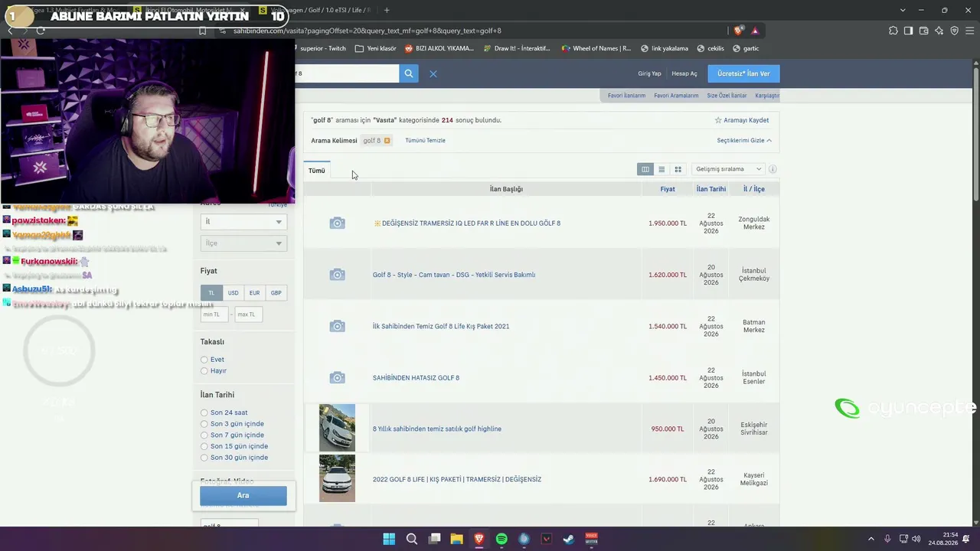This screenshot has height=551, width=980.
Task: Open the gartic bookmark
Action: click(746, 48)
